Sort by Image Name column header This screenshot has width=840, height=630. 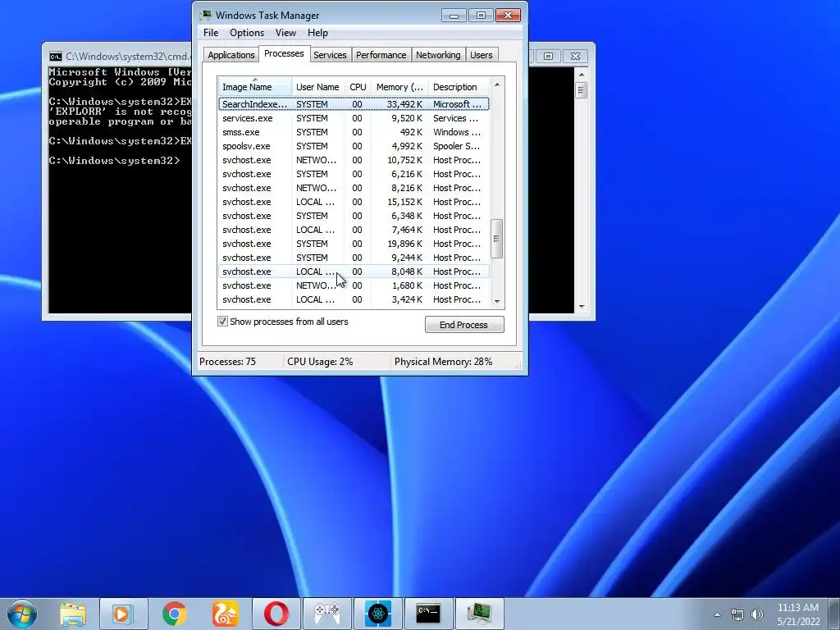click(254, 87)
